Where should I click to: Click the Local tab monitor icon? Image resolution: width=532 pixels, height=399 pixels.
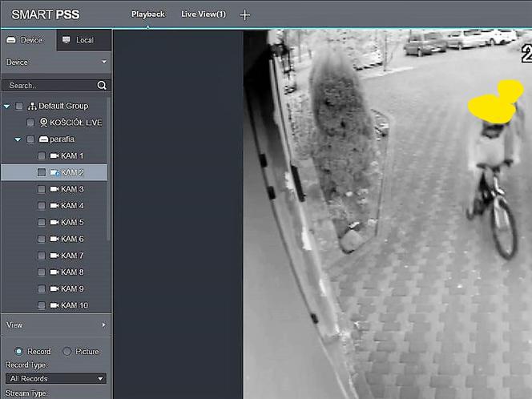[66, 40]
